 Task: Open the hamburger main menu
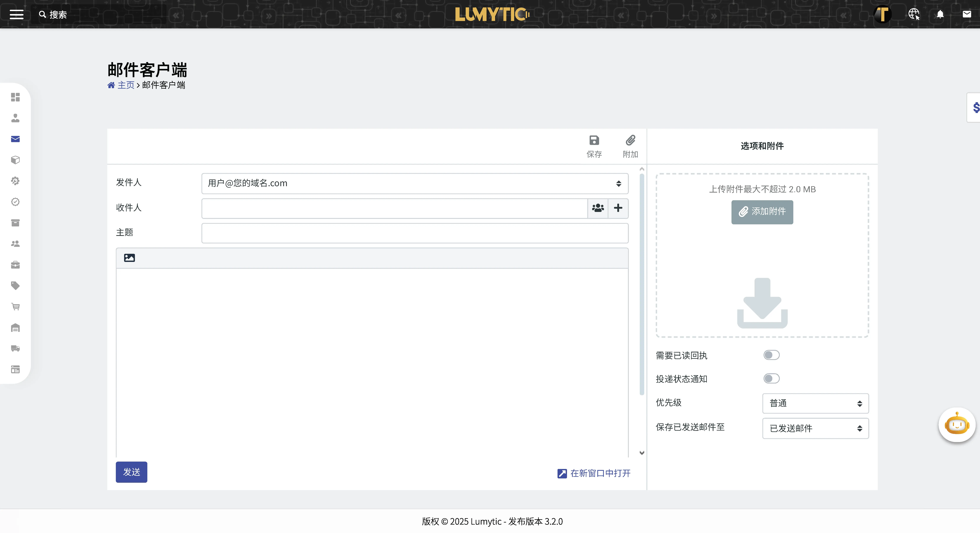(16, 14)
